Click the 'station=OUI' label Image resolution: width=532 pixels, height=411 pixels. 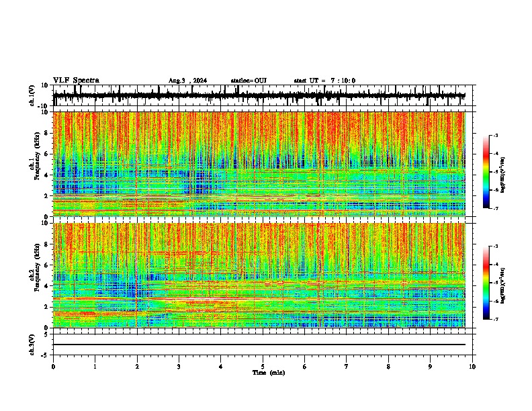point(249,81)
